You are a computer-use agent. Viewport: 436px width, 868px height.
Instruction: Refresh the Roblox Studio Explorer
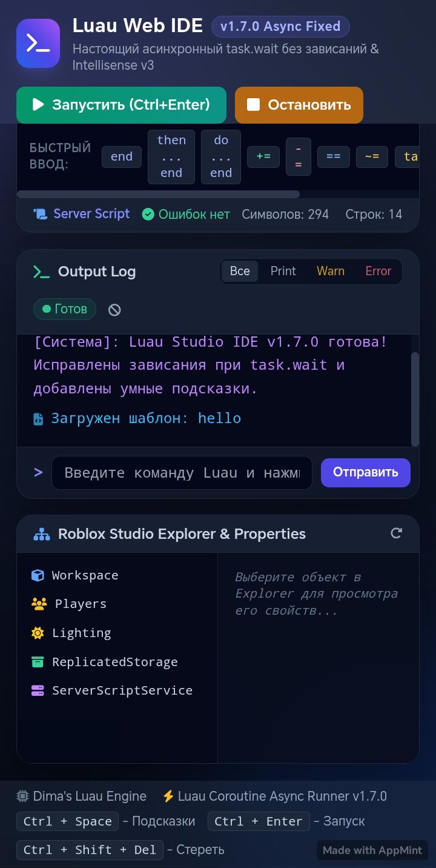[397, 533]
